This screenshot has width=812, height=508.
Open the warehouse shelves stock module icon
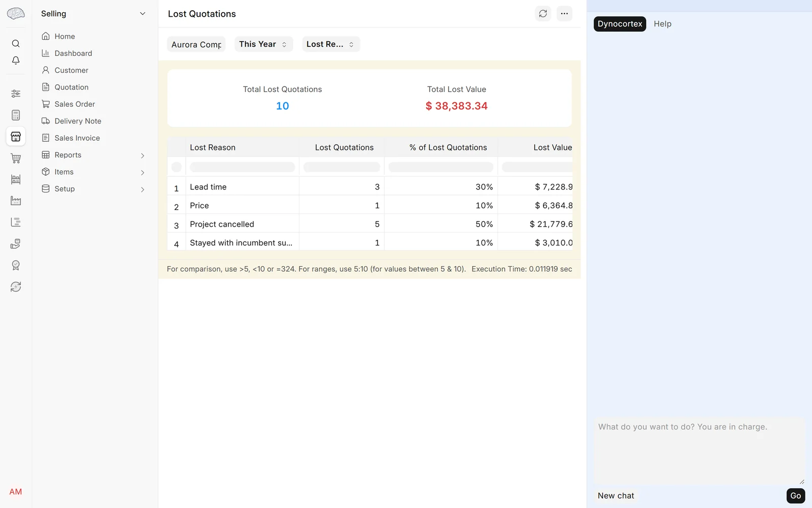tap(16, 179)
